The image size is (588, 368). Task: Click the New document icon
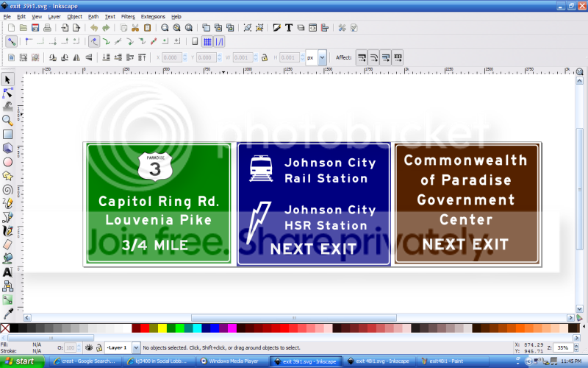[x=11, y=28]
